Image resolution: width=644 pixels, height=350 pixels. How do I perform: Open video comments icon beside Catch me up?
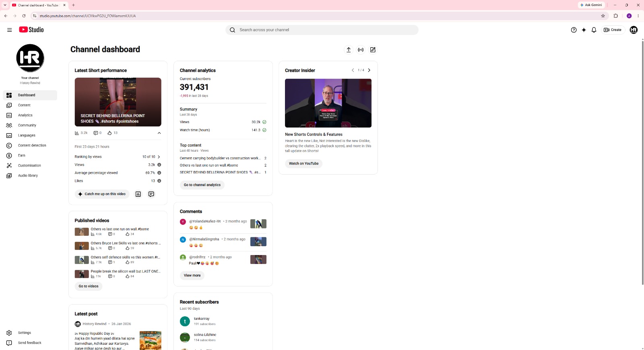(x=151, y=194)
